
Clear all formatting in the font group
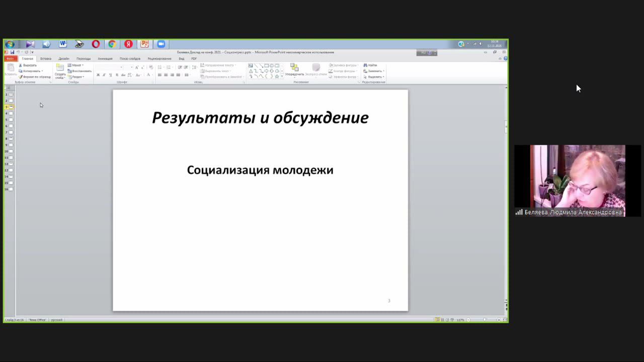point(151,67)
